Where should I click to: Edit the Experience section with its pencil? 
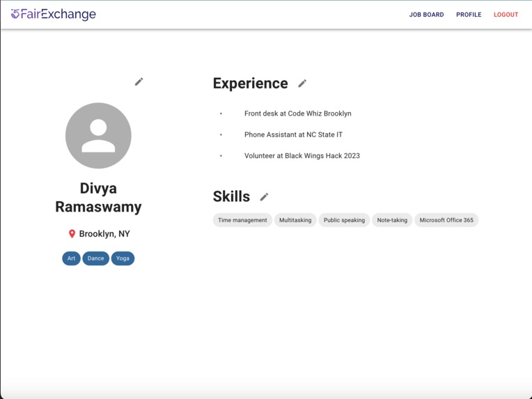[302, 84]
